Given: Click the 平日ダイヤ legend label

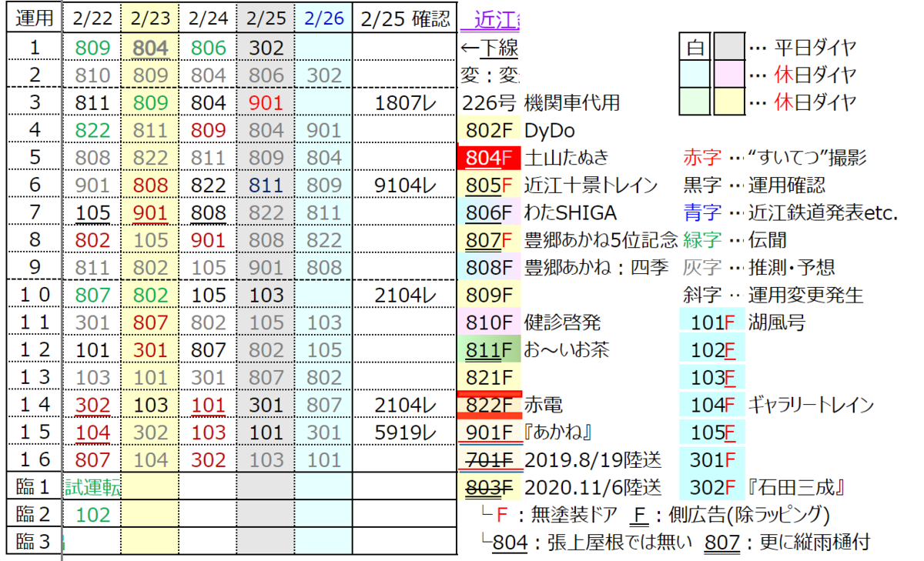Looking at the screenshot, I should 815,48.
